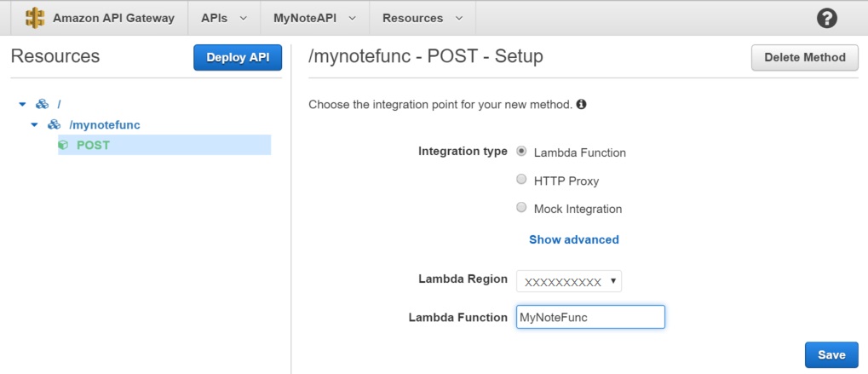The height and width of the screenshot is (374, 868).
Task: Save the method setup
Action: [831, 354]
